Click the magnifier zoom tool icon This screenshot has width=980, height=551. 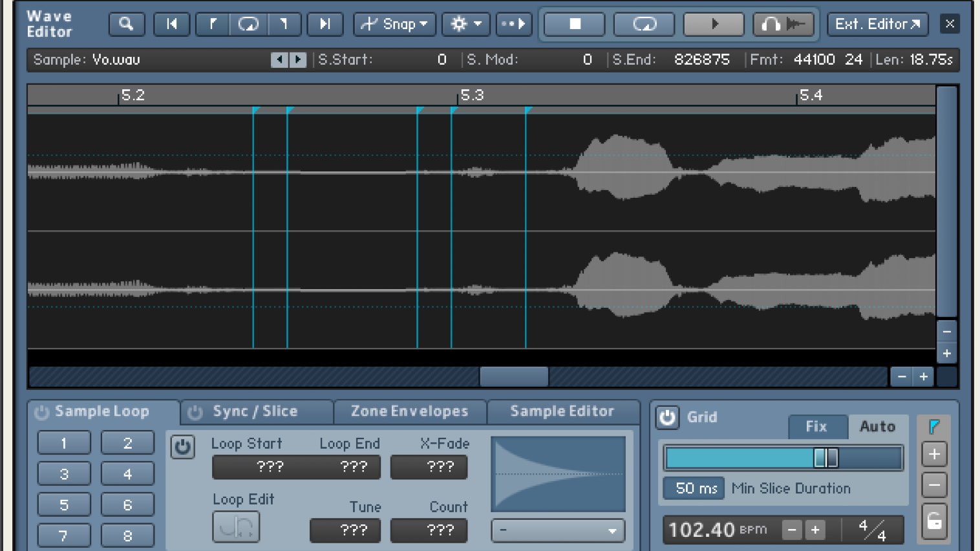tap(127, 25)
